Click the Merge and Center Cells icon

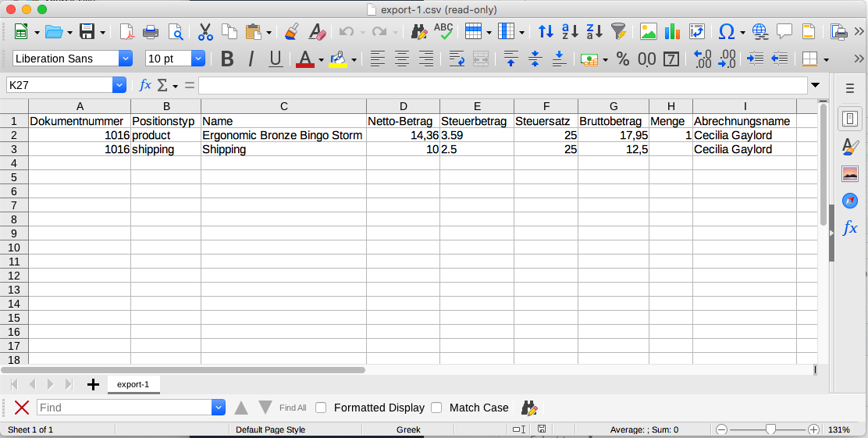[x=481, y=59]
